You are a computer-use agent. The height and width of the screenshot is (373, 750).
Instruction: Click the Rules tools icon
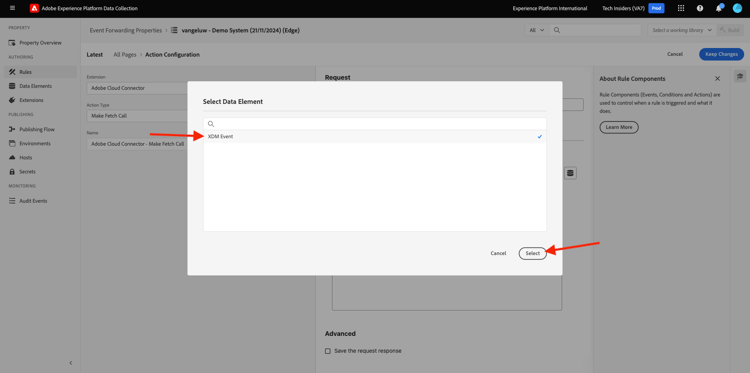click(x=12, y=72)
